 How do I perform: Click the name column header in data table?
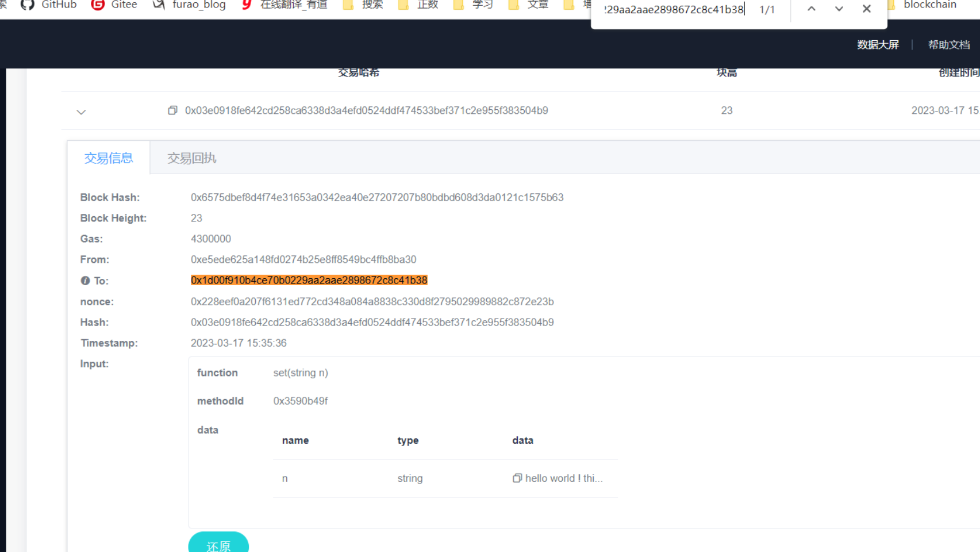click(295, 440)
